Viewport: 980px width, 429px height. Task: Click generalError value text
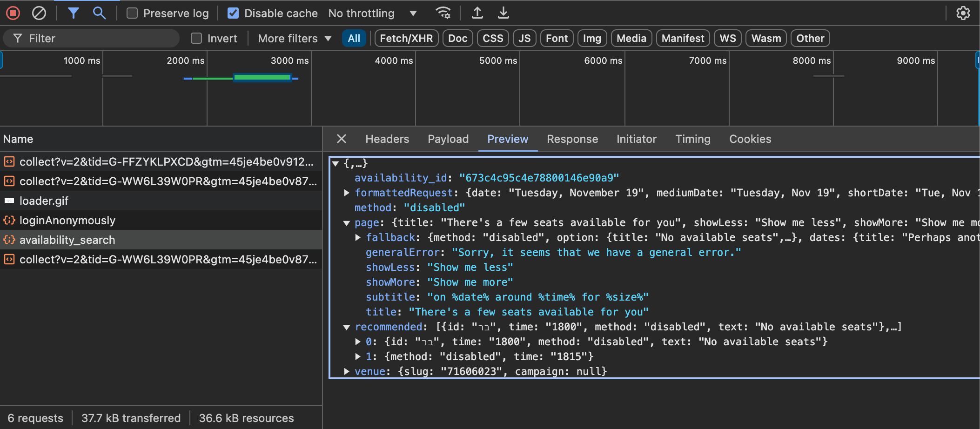597,252
